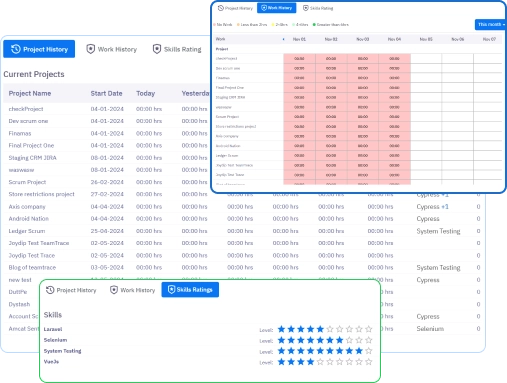
Task: Switch to Skills Rating in top-right panel
Action: 318,8
